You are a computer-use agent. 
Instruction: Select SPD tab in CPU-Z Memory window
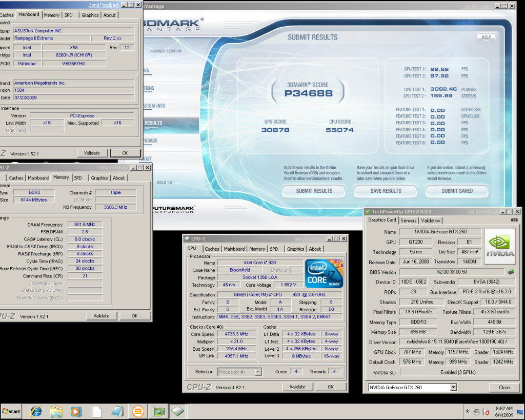pyautogui.click(x=78, y=178)
